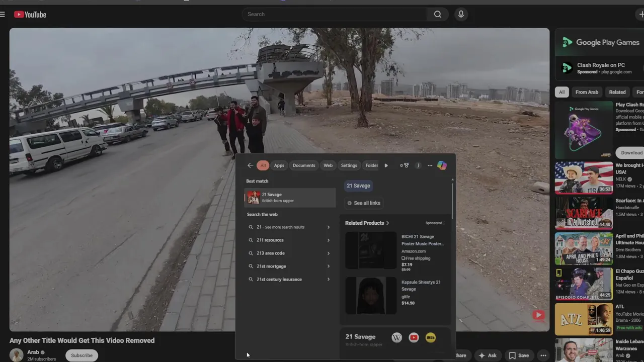Open the IMDb link for 21 Savage
Viewport: 644px width, 362px height.
(x=430, y=337)
